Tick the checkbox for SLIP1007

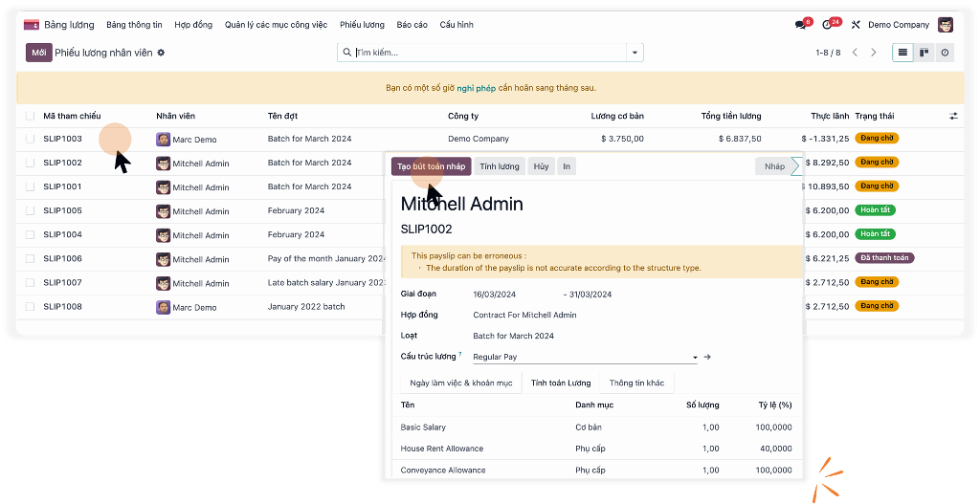point(30,283)
